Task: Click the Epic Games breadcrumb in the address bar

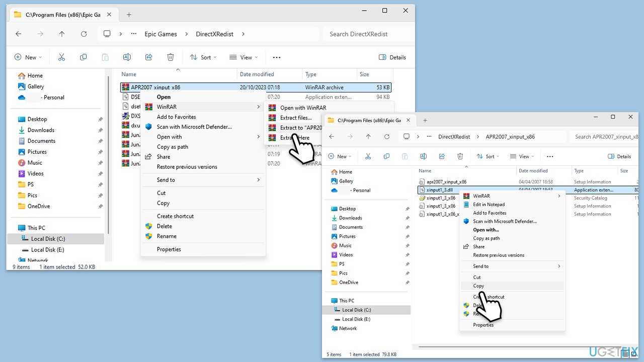Action: click(161, 34)
